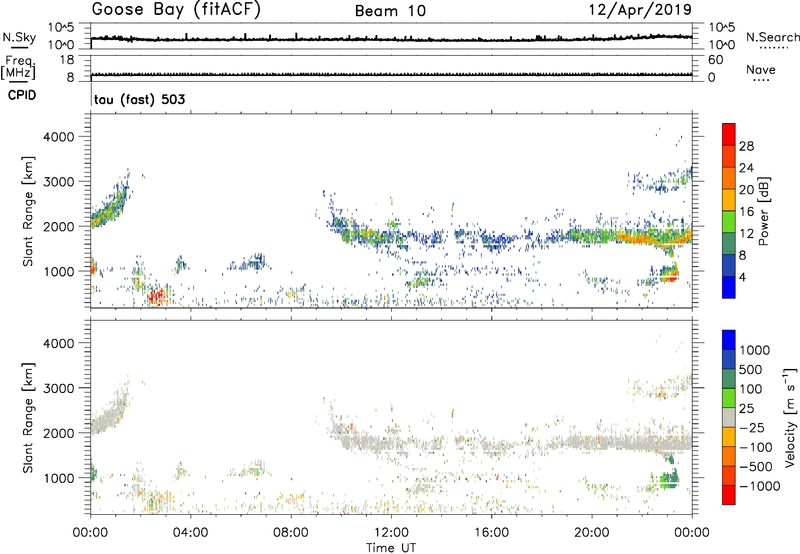Click the 'Nave' legend label
The width and height of the screenshot is (800, 554).
click(761, 69)
